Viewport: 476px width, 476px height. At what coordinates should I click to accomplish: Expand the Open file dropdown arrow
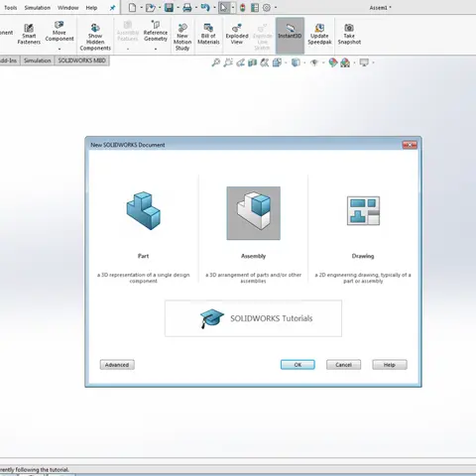click(160, 8)
